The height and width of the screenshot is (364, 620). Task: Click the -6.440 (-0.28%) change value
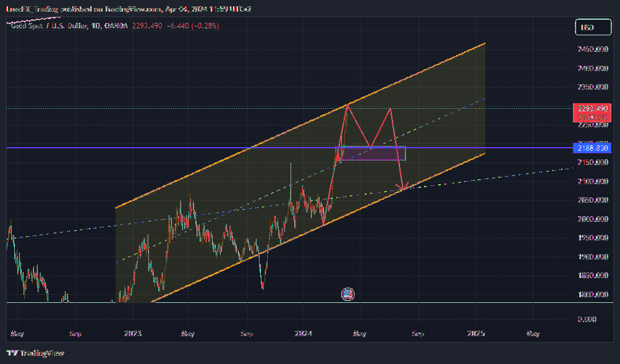pyautogui.click(x=193, y=26)
